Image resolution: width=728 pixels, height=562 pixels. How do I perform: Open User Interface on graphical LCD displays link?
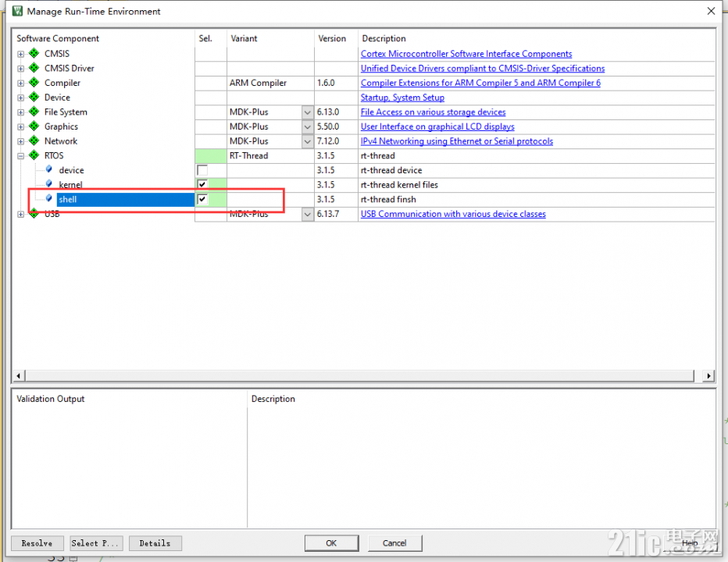click(437, 126)
